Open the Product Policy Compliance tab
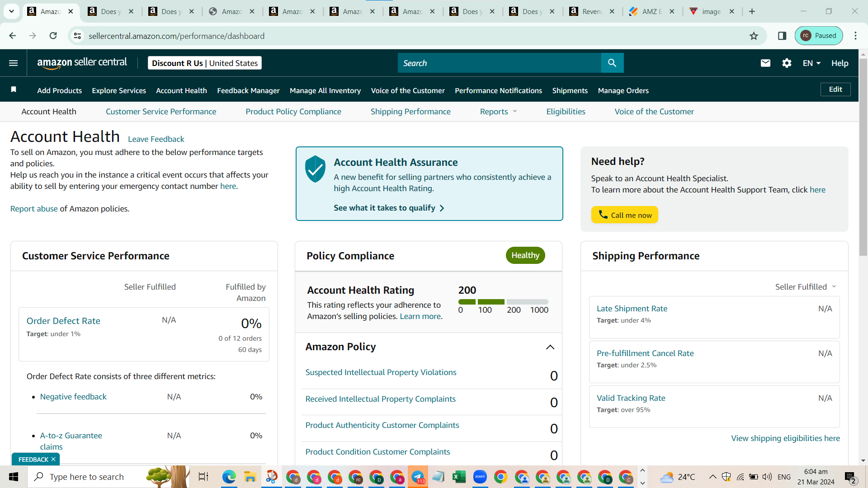Image resolution: width=868 pixels, height=488 pixels. pos(293,112)
